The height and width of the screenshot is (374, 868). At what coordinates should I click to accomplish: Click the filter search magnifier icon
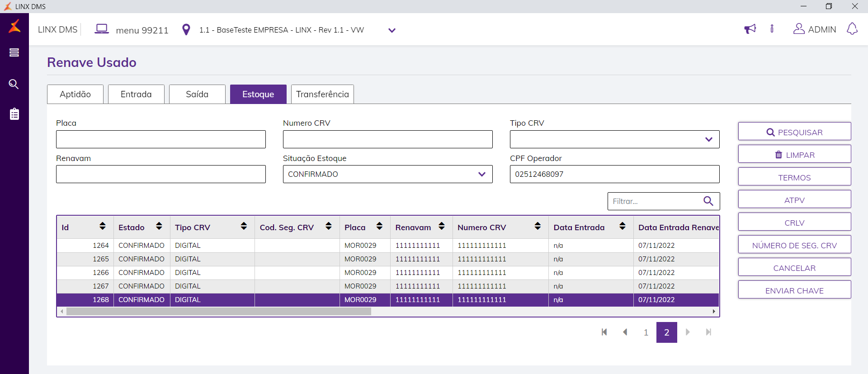[x=708, y=201]
